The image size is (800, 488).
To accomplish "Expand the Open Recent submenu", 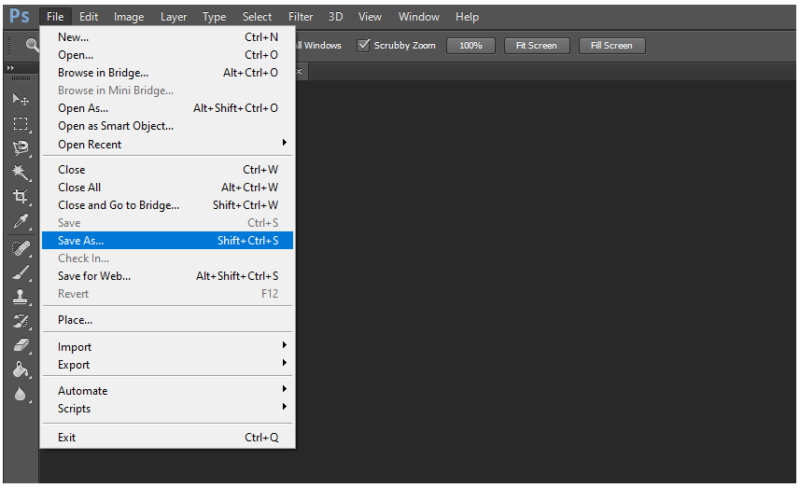I will (167, 144).
